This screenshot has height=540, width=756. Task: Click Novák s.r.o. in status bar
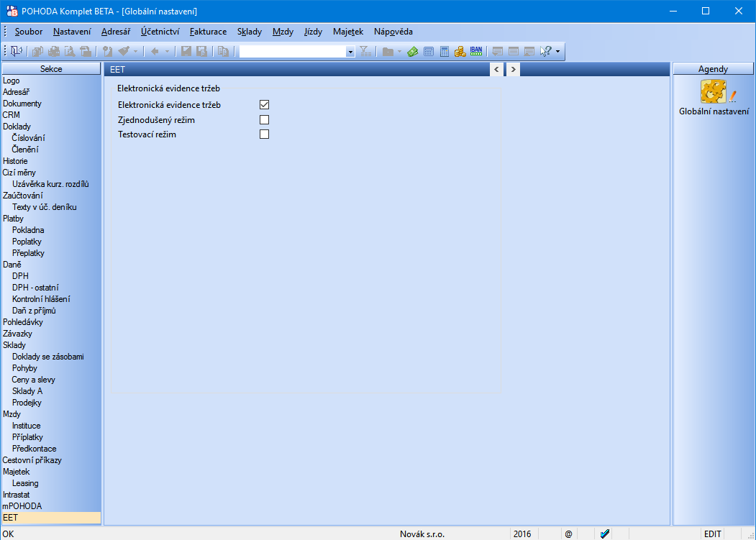[x=422, y=534]
